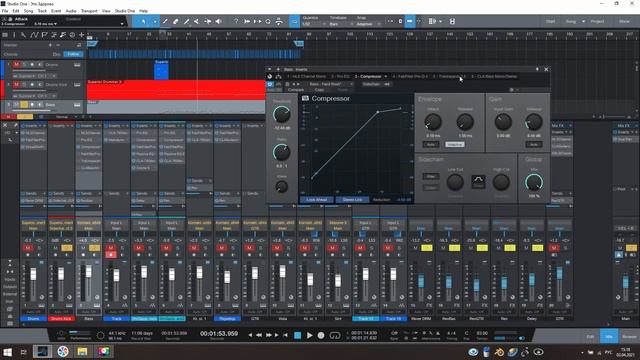Select the Arrow tool in the toolbar

pos(144,21)
